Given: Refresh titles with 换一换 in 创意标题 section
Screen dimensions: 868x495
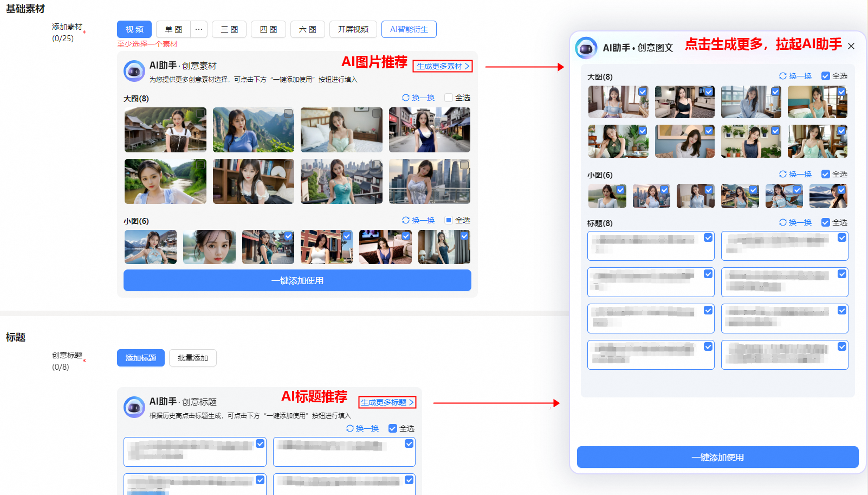Looking at the screenshot, I should tap(362, 428).
